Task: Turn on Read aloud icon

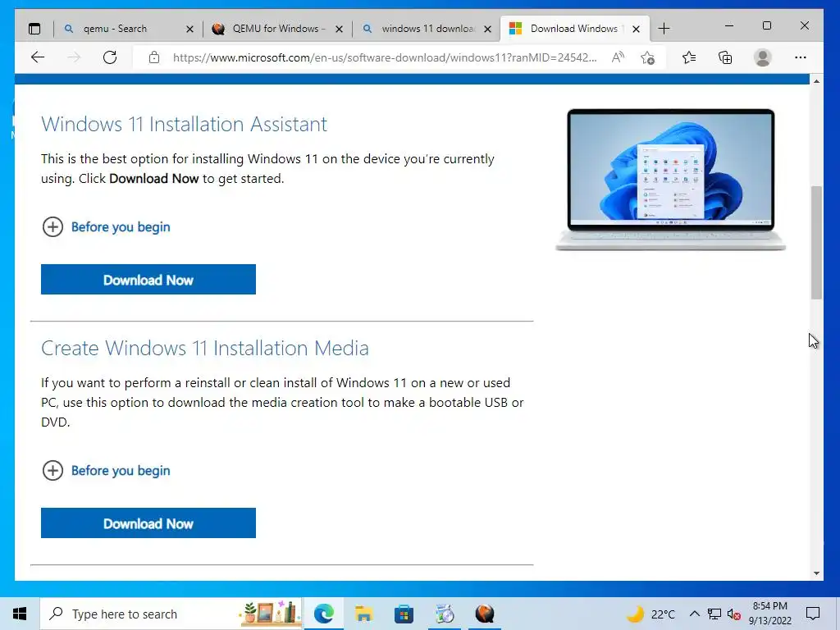Action: (x=618, y=57)
